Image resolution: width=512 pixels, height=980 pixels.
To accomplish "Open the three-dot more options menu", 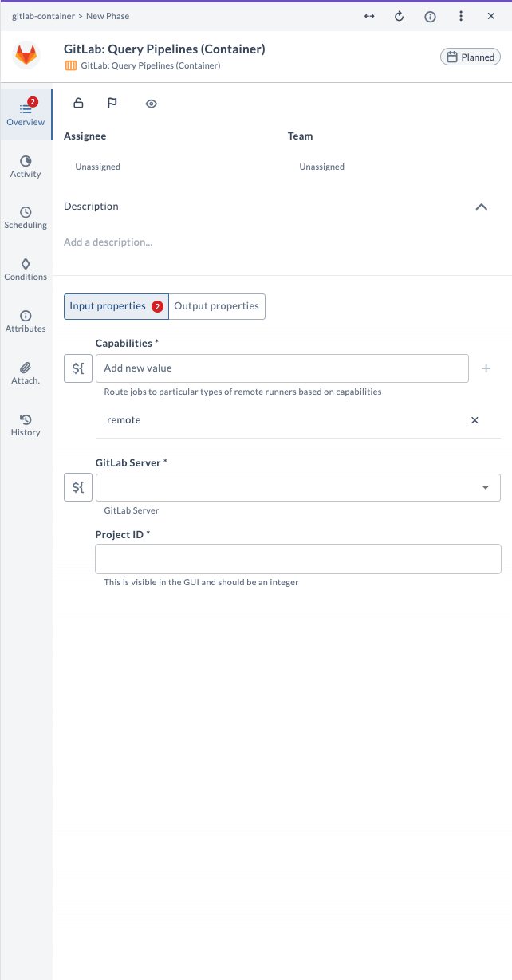I will coord(461,16).
